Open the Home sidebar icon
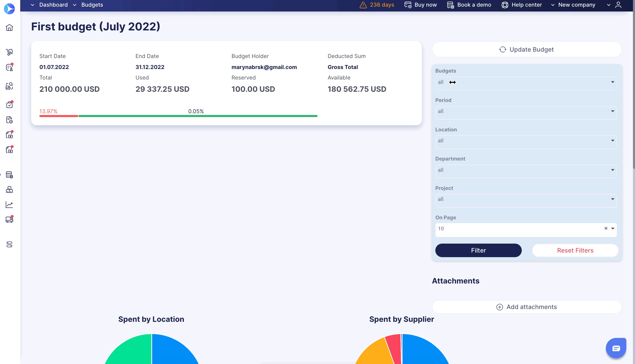635x364 pixels. pyautogui.click(x=9, y=27)
